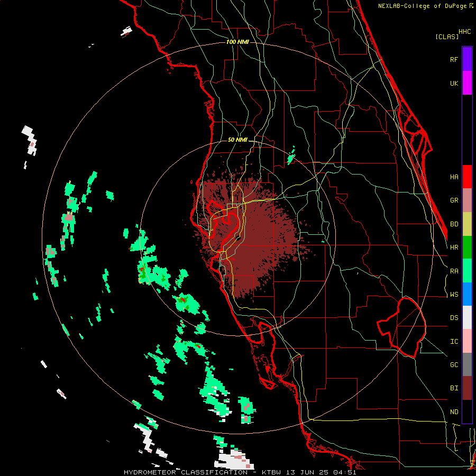Click the HHC product label

[x=465, y=32]
